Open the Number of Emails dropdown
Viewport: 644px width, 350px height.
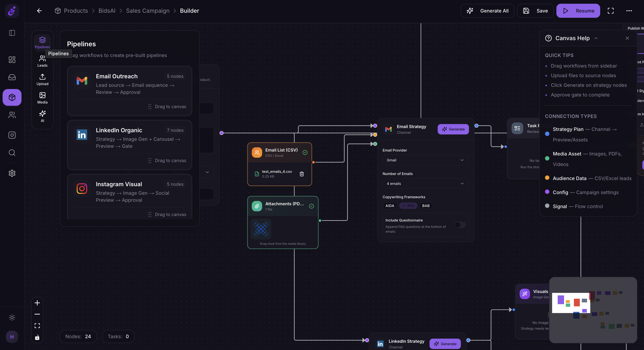coord(425,184)
